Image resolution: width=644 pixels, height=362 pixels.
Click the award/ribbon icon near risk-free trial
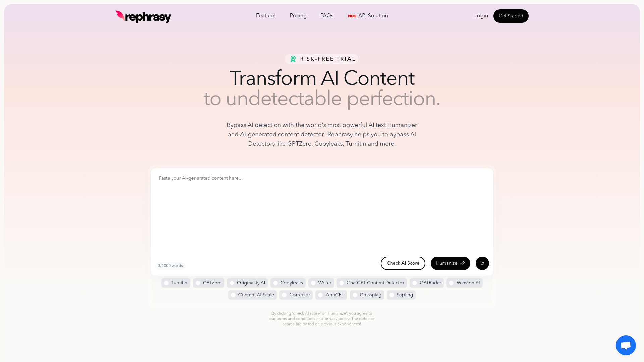[292, 59]
